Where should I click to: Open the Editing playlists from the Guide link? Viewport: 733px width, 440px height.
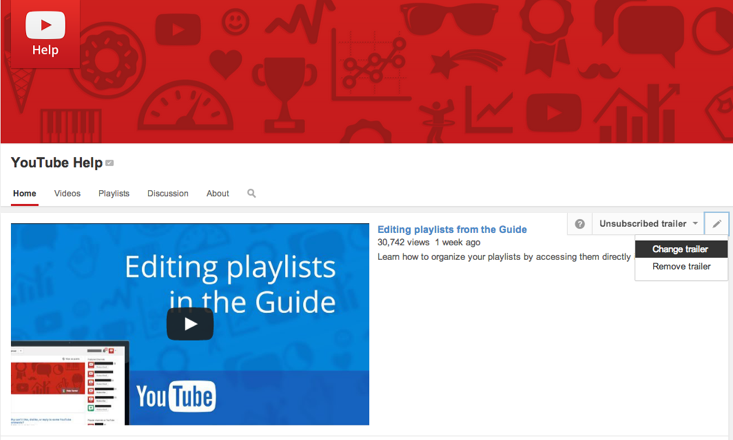point(452,230)
